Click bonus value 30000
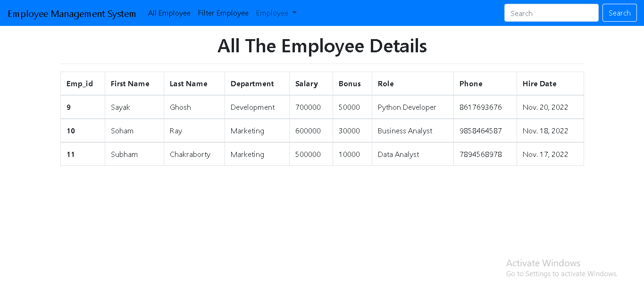The height and width of the screenshot is (287, 644). click(x=349, y=131)
